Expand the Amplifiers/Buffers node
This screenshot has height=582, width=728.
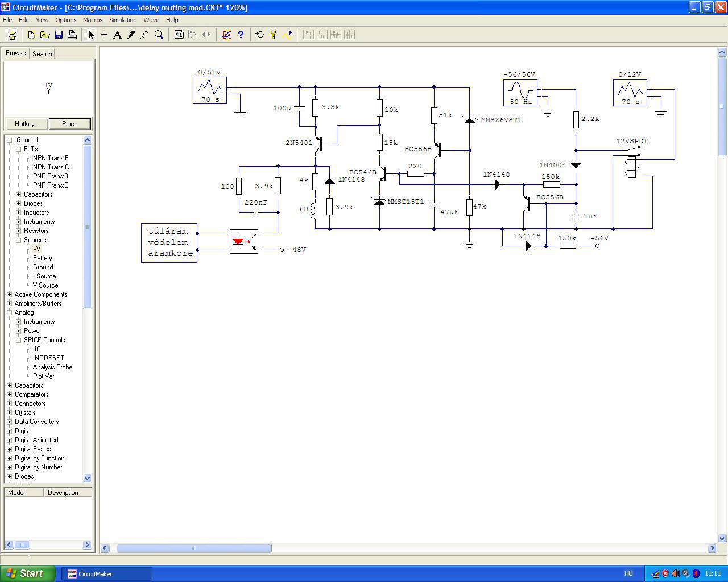point(9,304)
